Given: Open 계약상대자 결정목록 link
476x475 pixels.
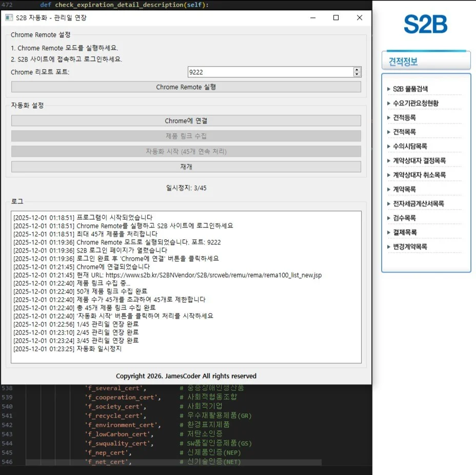Looking at the screenshot, I should coord(419,160).
